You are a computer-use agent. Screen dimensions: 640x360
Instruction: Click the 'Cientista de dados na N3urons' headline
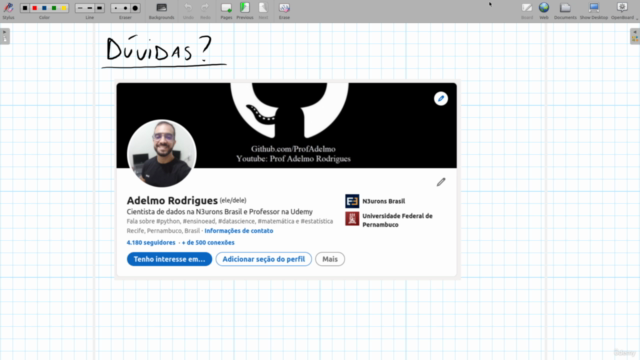point(220,212)
